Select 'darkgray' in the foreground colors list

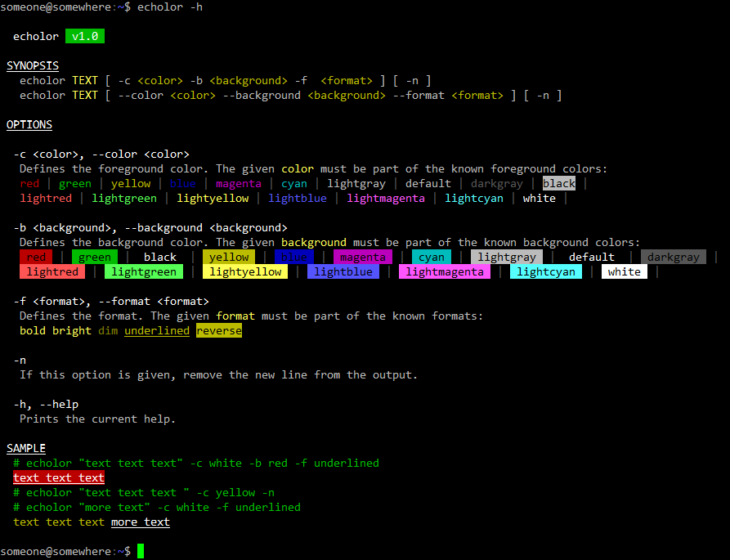(x=497, y=183)
